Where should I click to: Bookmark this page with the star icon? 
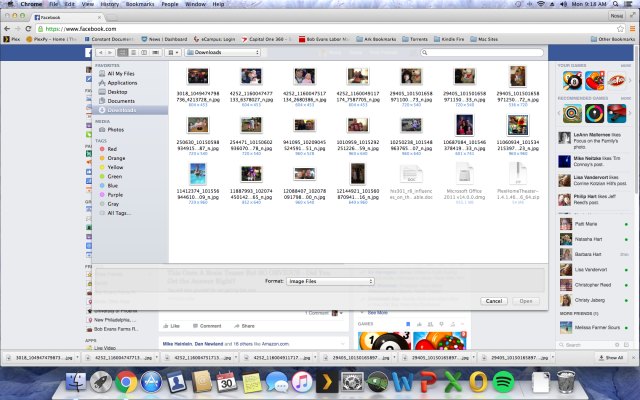620,29
